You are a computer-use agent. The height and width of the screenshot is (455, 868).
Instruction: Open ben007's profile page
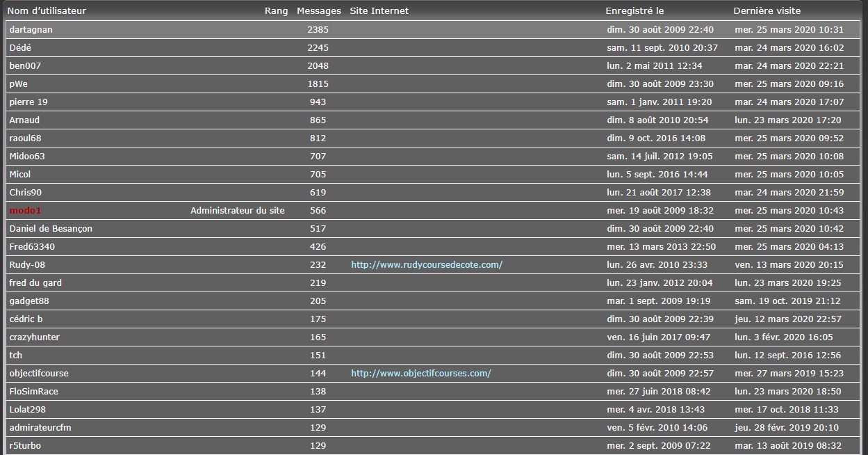25,66
